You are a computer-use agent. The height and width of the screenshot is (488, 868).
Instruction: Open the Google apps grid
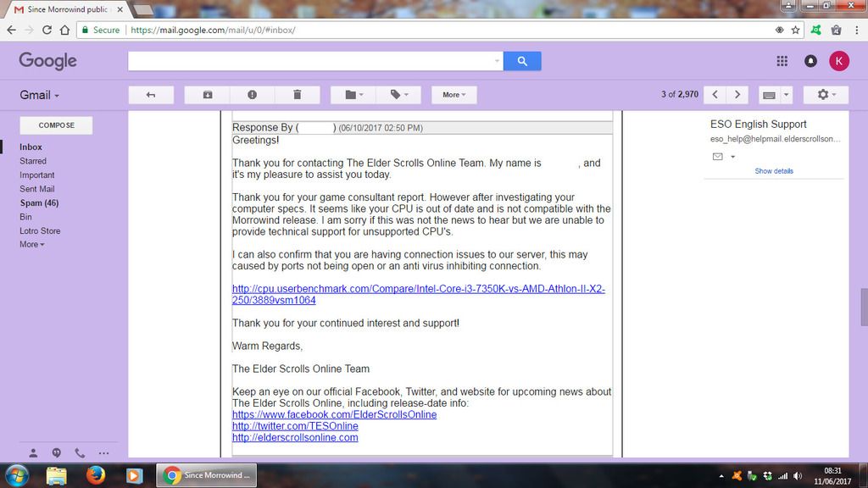click(x=782, y=61)
